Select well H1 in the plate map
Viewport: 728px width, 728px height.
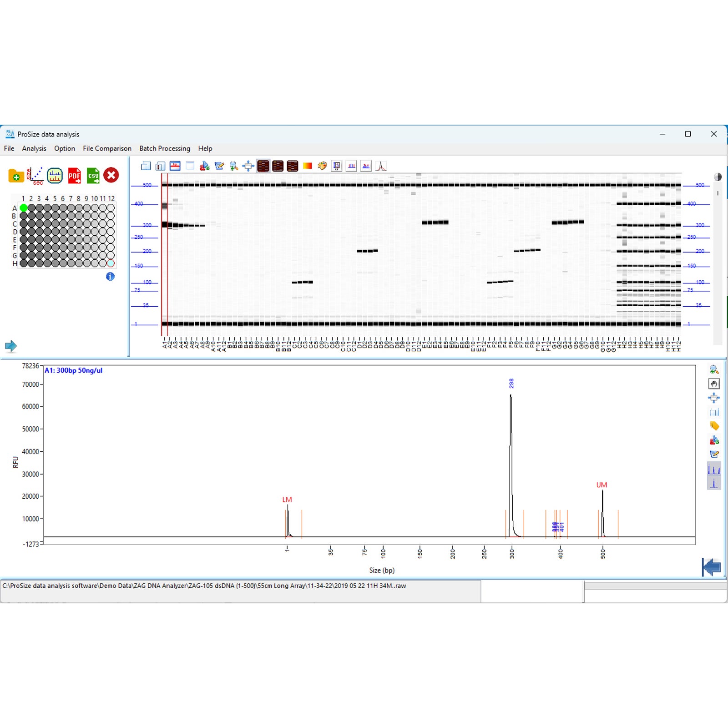coord(24,263)
